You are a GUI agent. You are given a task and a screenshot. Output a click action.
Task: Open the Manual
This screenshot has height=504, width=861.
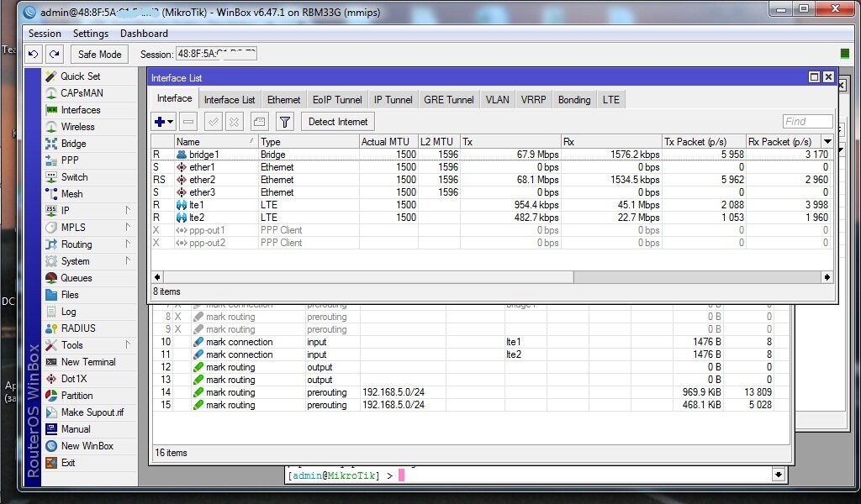[x=76, y=429]
